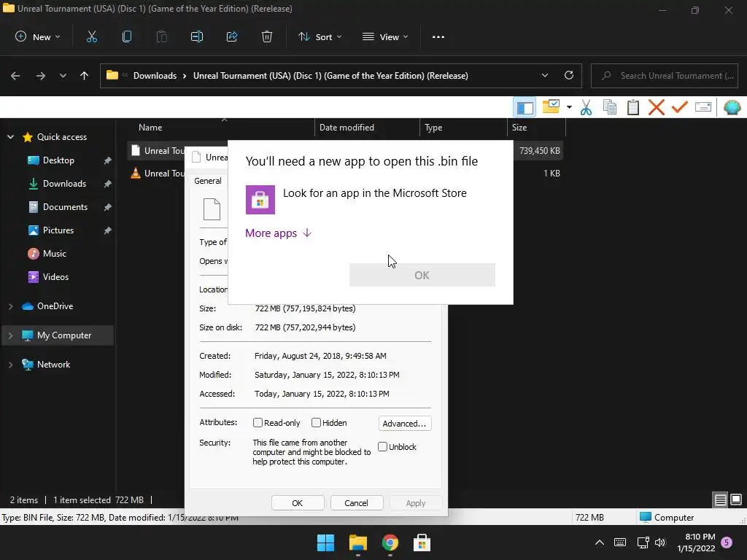747x560 pixels.
Task: Go back with the left arrow
Action: pyautogui.click(x=15, y=76)
